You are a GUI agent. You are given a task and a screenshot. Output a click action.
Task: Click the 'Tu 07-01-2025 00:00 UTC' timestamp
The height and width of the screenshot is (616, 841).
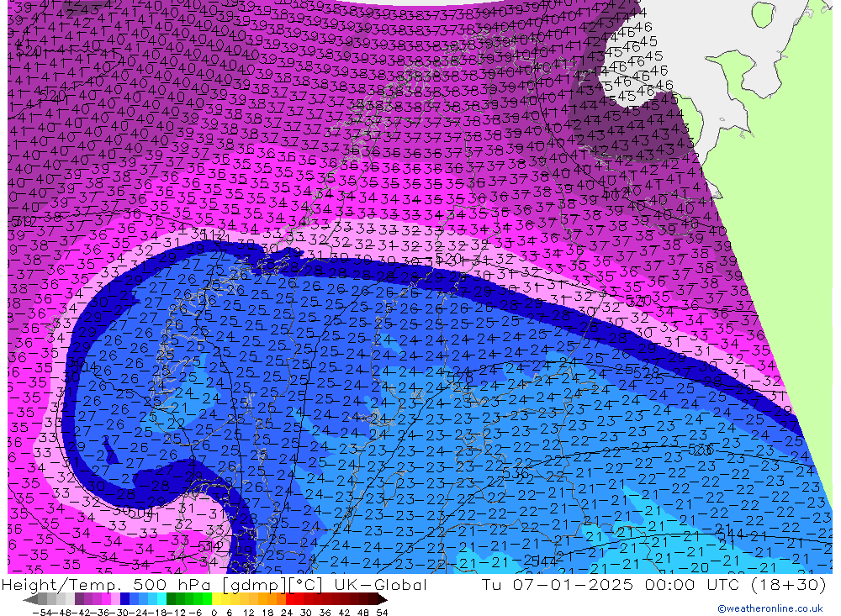(611, 584)
